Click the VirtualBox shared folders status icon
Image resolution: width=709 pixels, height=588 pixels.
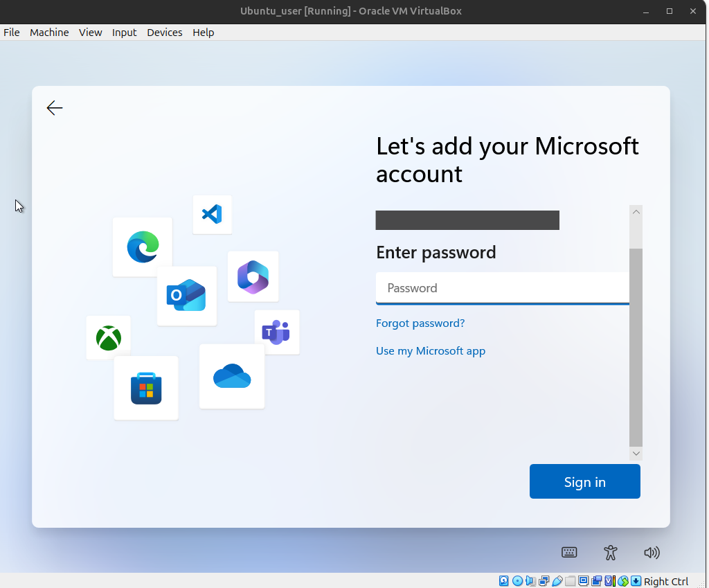(571, 581)
